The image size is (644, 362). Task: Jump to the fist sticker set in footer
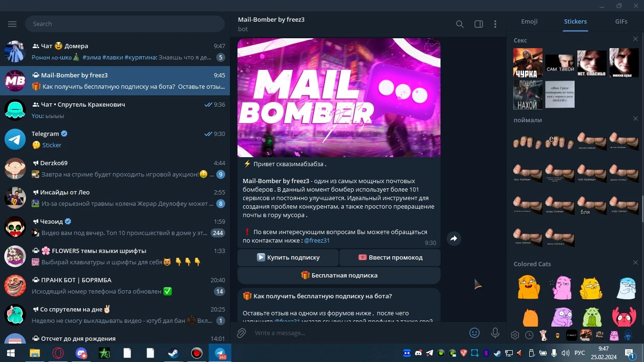[600, 335]
